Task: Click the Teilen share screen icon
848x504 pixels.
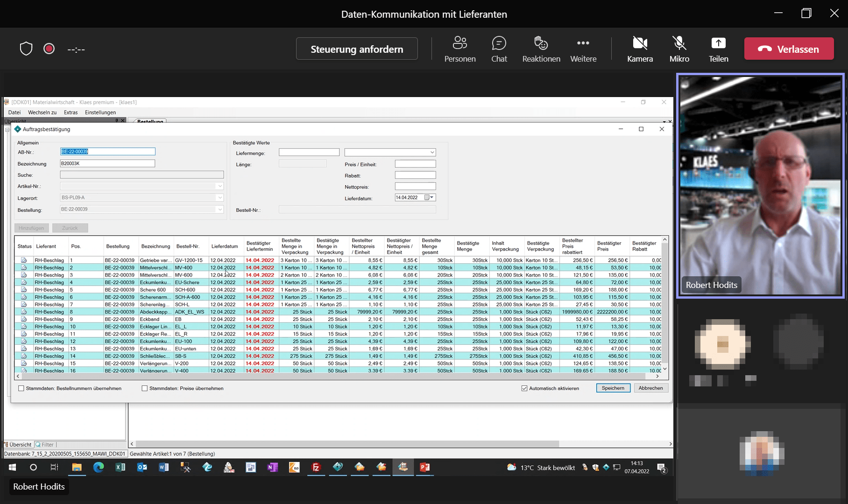Action: pyautogui.click(x=718, y=43)
